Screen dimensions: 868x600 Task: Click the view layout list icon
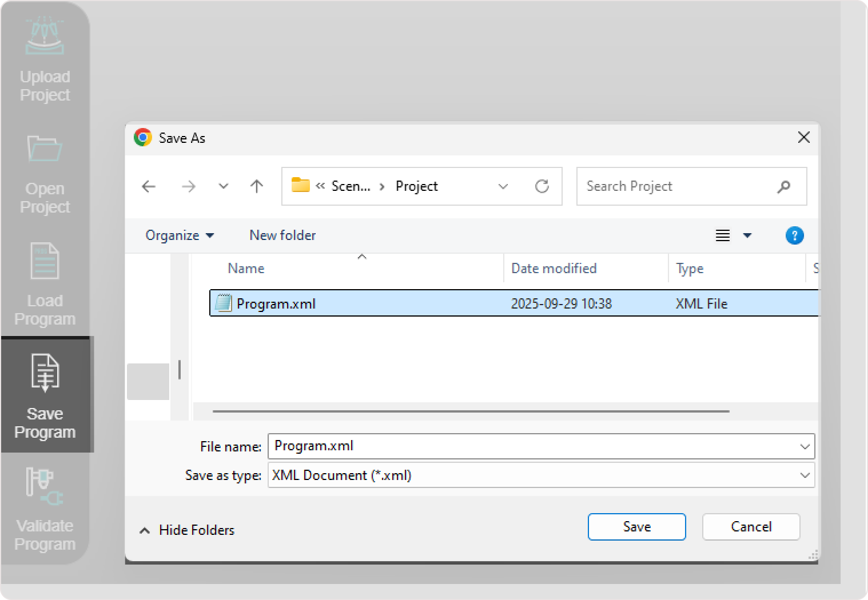(723, 235)
